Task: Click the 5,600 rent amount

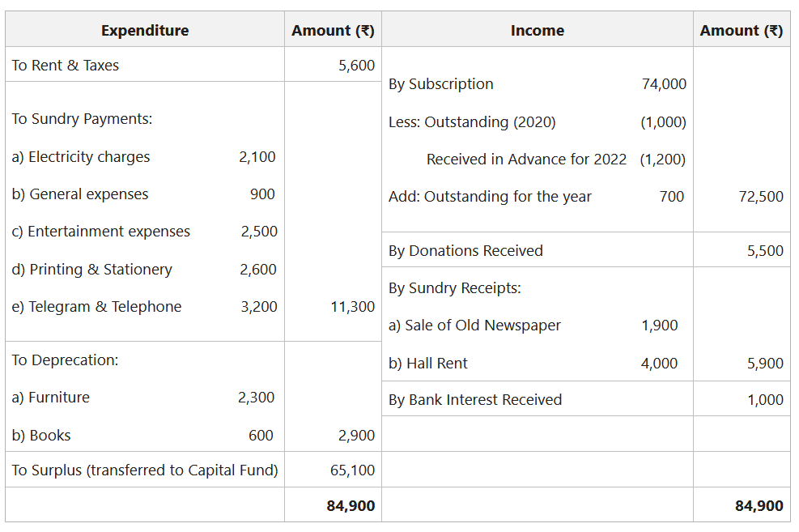Action: (x=356, y=66)
